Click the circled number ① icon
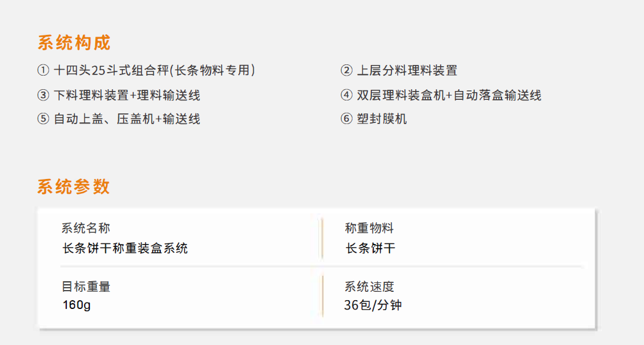 tap(43, 70)
